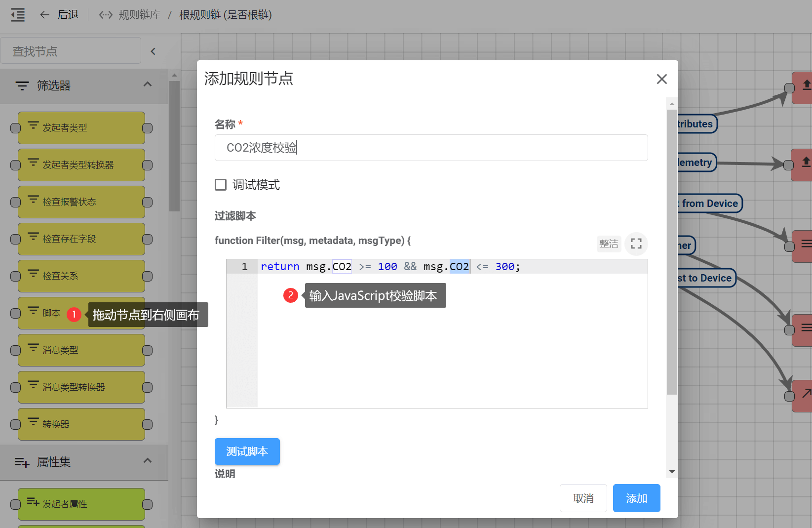Select the 消息类型 node
812x528 pixels.
[81, 350]
